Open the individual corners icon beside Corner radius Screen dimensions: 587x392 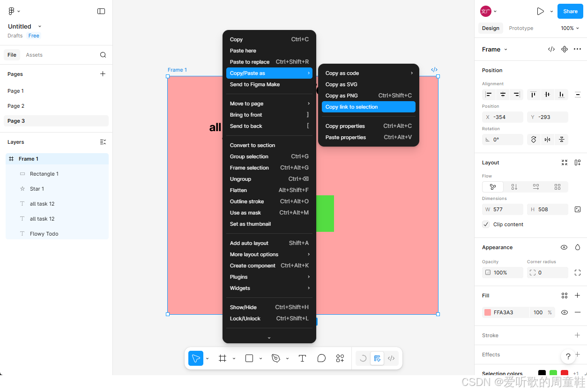point(578,273)
